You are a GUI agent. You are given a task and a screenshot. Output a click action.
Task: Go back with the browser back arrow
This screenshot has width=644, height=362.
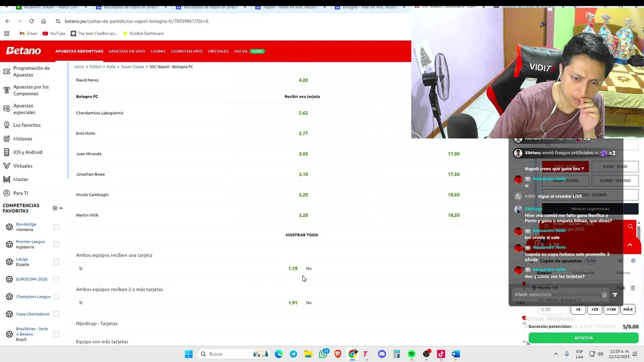click(x=7, y=21)
